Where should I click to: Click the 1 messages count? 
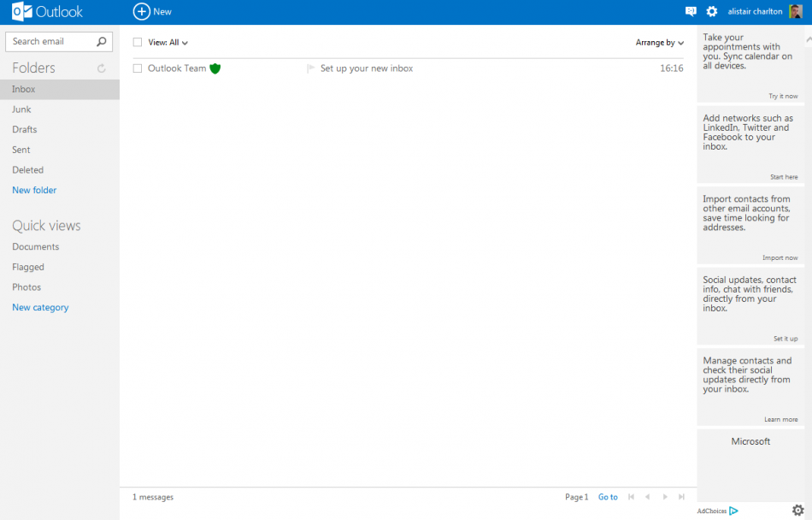[x=153, y=497]
